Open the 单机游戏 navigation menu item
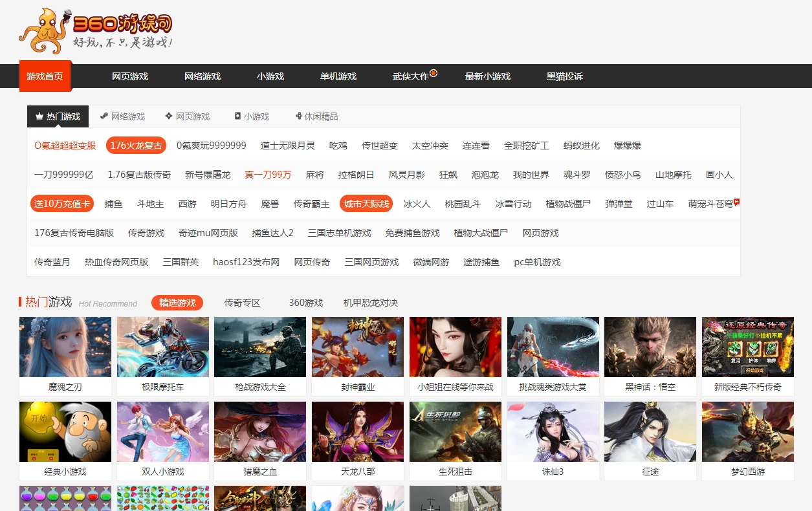Image resolution: width=812 pixels, height=511 pixels. pos(339,76)
